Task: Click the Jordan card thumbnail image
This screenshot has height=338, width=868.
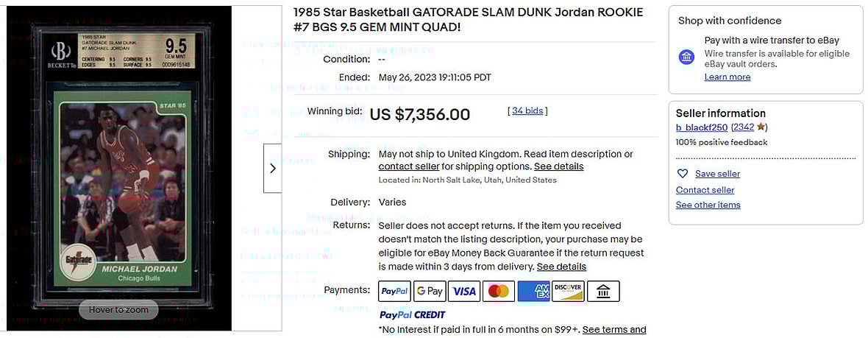Action: pos(118,169)
